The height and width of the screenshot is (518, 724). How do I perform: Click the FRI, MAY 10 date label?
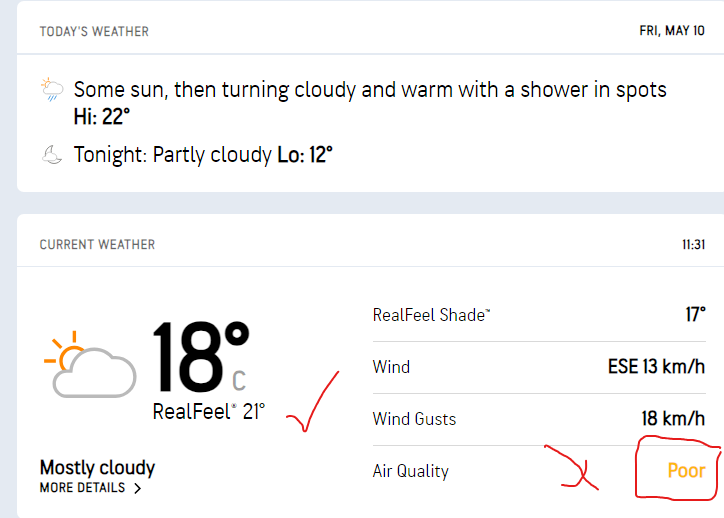pos(672,31)
